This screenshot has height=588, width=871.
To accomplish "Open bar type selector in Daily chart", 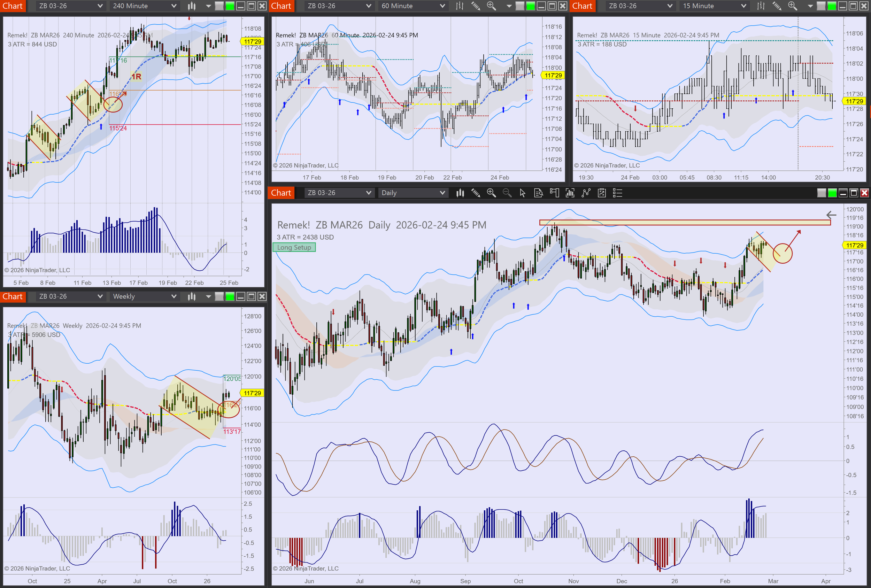I will (460, 193).
